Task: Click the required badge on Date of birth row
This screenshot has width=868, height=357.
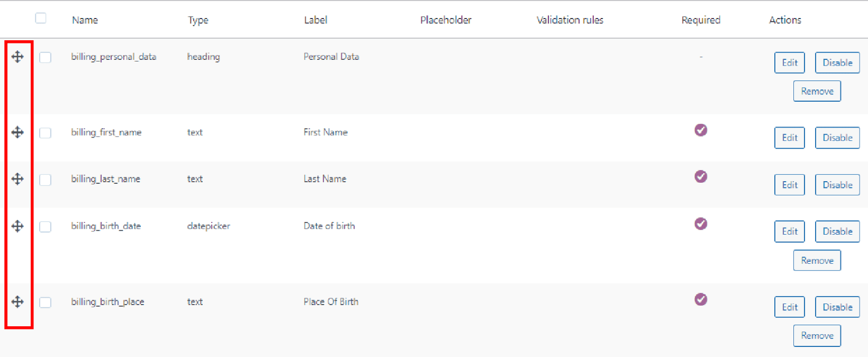Action: click(700, 224)
